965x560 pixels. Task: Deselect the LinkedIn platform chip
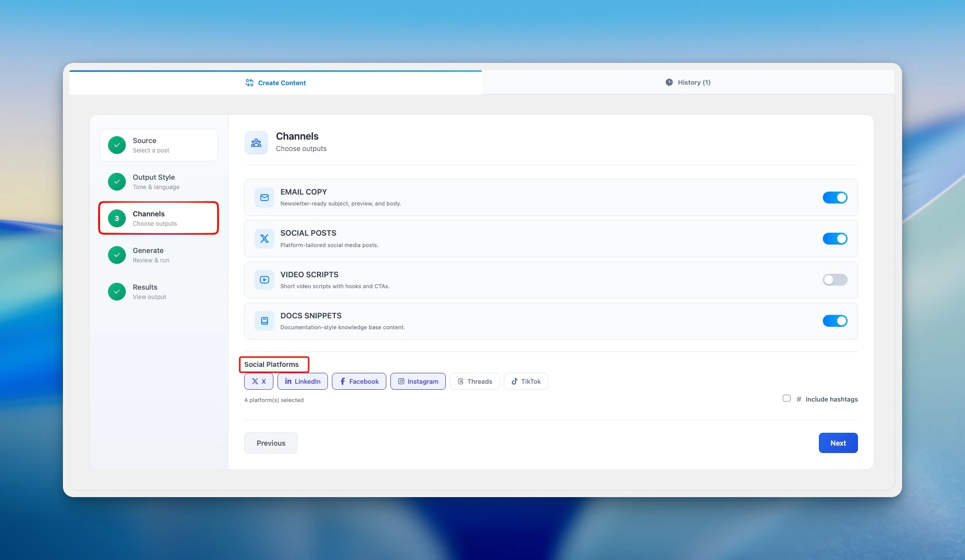pos(302,381)
